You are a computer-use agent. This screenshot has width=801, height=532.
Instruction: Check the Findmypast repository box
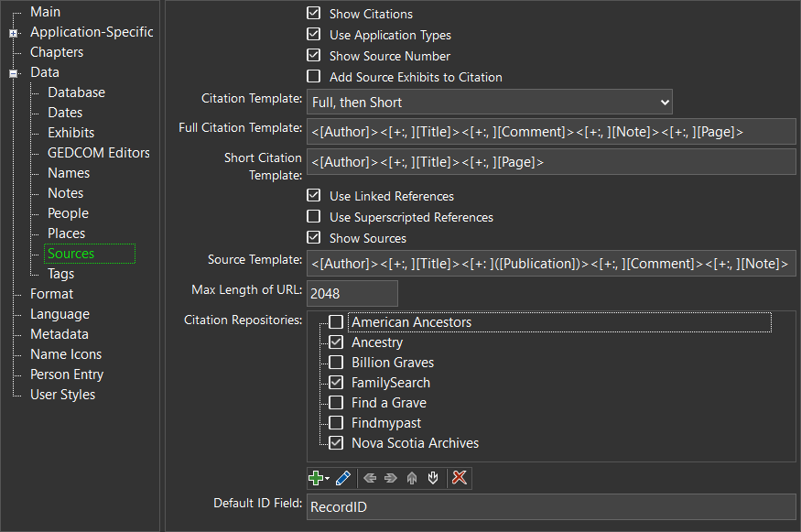click(x=336, y=423)
